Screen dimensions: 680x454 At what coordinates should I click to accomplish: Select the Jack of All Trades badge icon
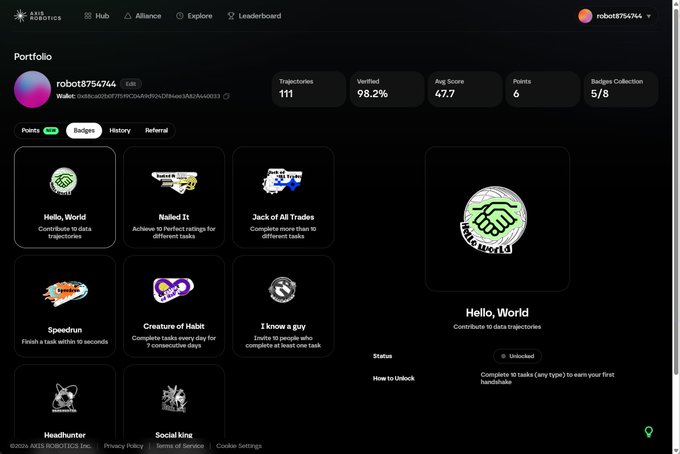(x=283, y=181)
